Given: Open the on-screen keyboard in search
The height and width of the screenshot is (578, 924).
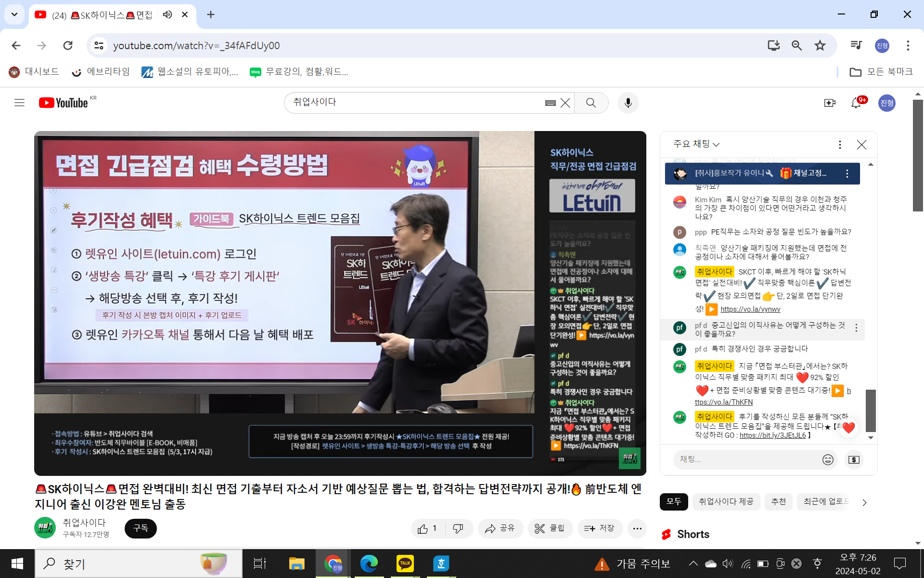Looking at the screenshot, I should coord(551,103).
